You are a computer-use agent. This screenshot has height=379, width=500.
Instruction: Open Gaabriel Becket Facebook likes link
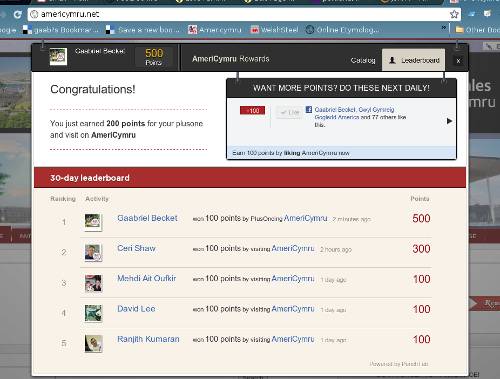click(x=335, y=110)
